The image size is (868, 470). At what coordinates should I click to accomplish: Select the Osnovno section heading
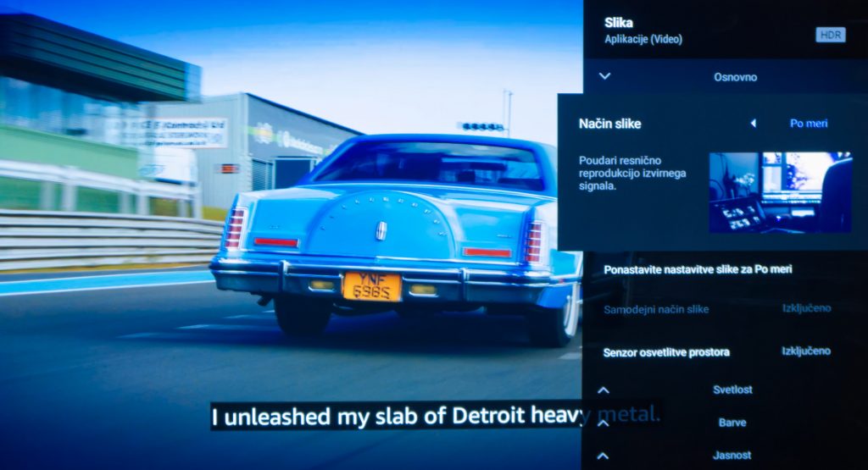click(735, 77)
